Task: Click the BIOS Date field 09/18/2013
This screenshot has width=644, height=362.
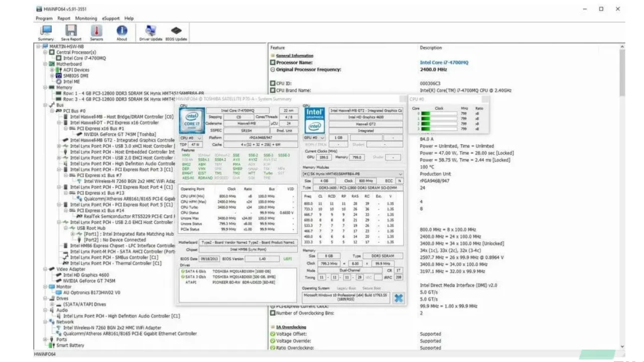Action: click(x=208, y=259)
